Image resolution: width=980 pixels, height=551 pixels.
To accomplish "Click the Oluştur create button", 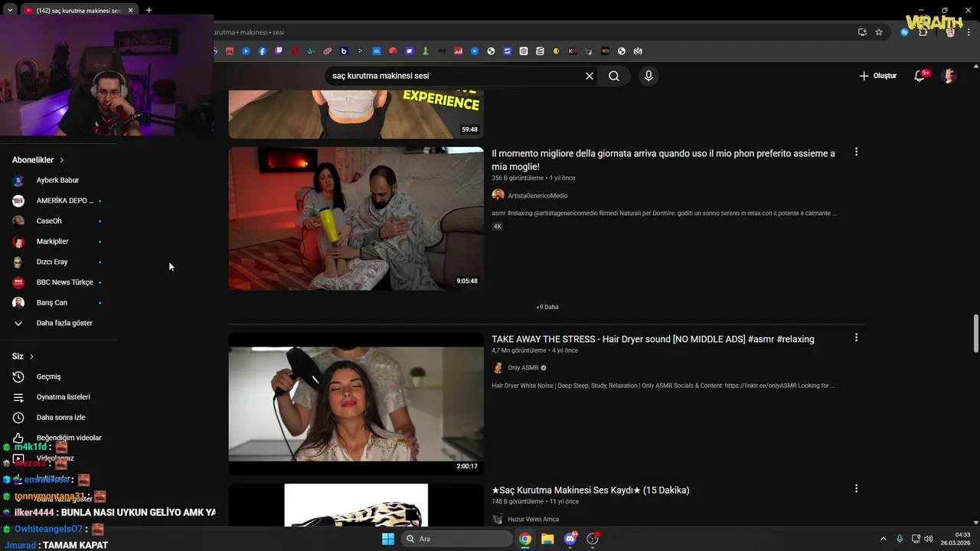I will [877, 76].
